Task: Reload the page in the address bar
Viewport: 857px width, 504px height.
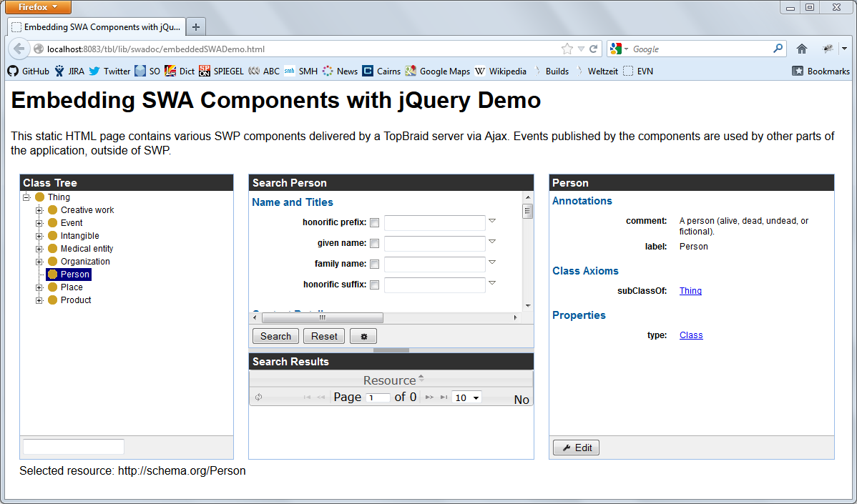Action: 593,49
